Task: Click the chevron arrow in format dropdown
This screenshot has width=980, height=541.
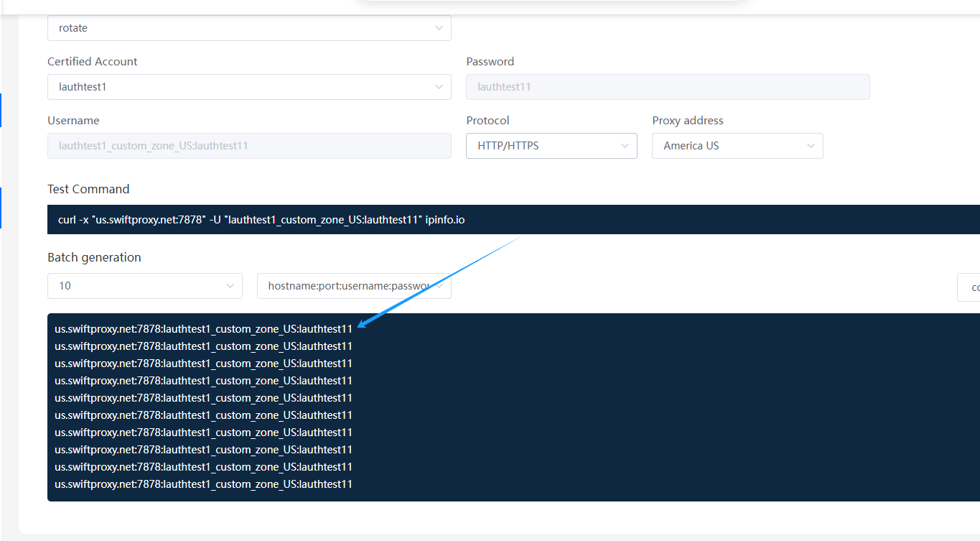Action: pos(439,286)
